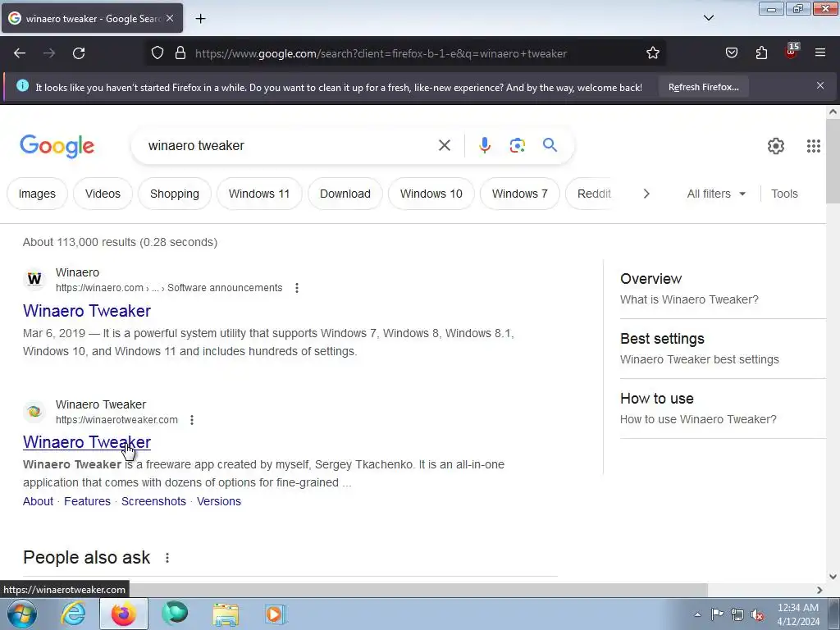Open the How to use suggestion
This screenshot has height=630, width=840.
pos(723,409)
